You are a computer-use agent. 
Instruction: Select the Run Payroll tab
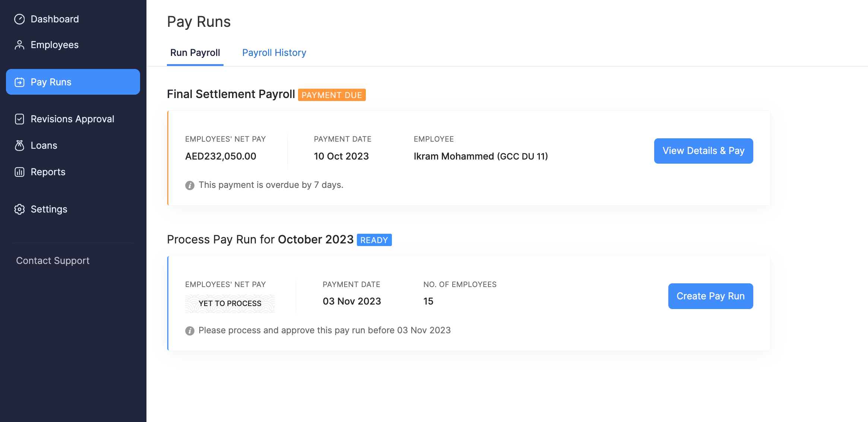pyautogui.click(x=195, y=53)
